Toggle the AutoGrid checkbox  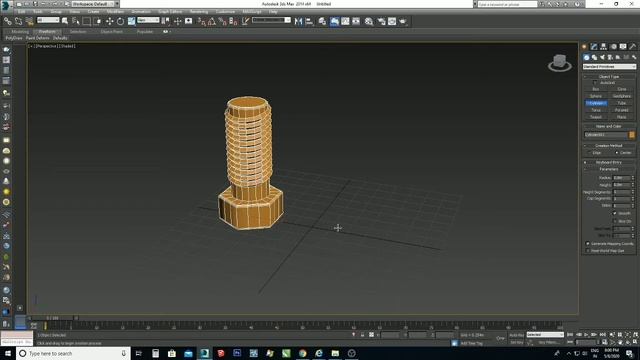(595, 83)
